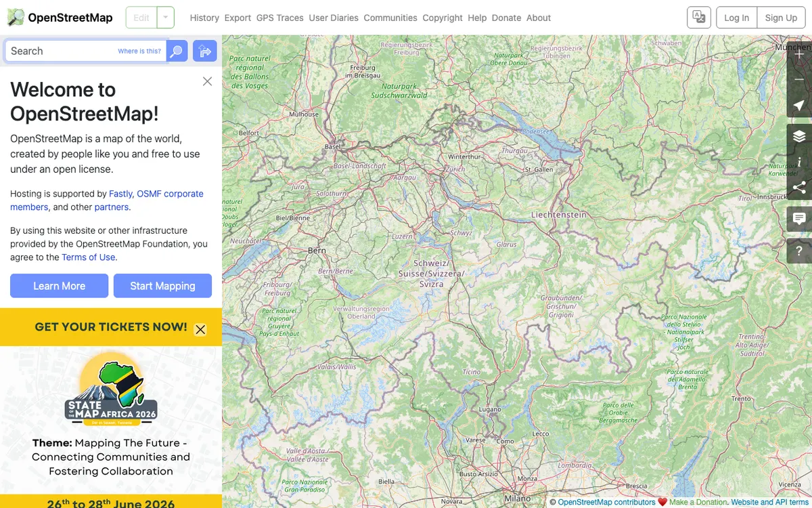Follow the OSMF corporate members link
This screenshot has height=508, width=812.
107,200
